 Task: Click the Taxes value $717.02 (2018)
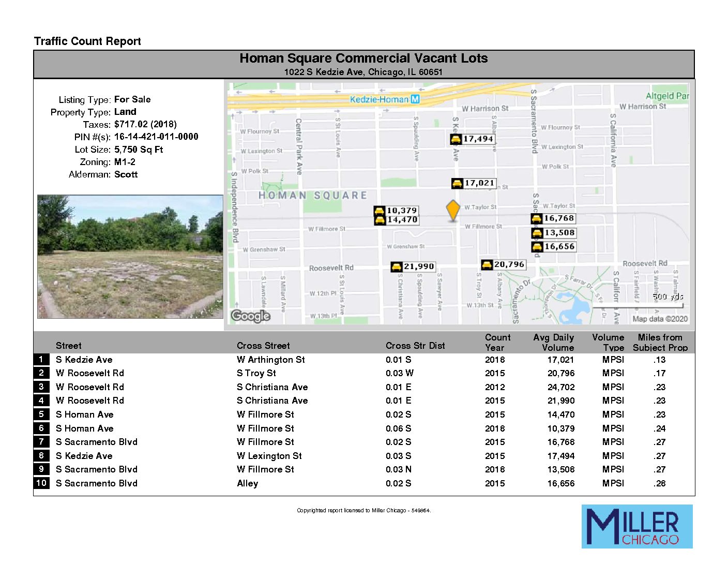click(x=145, y=124)
